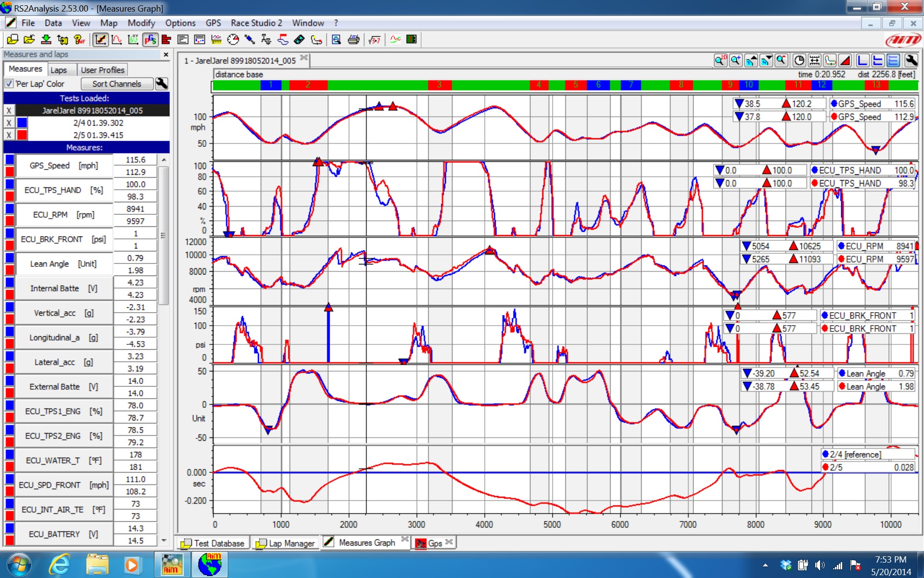This screenshot has width=924, height=578.
Task: Click measures list scrollbar down arrow
Action: tap(164, 540)
